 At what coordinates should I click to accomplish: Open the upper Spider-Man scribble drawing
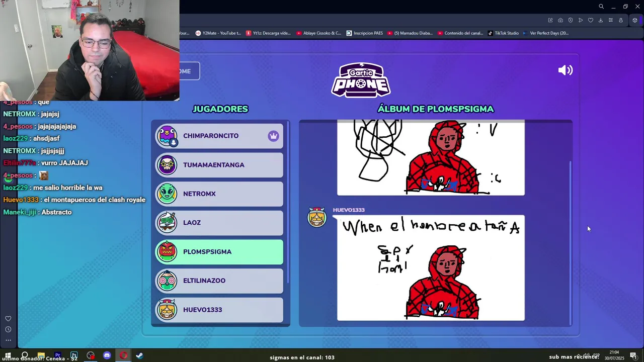pyautogui.click(x=431, y=157)
